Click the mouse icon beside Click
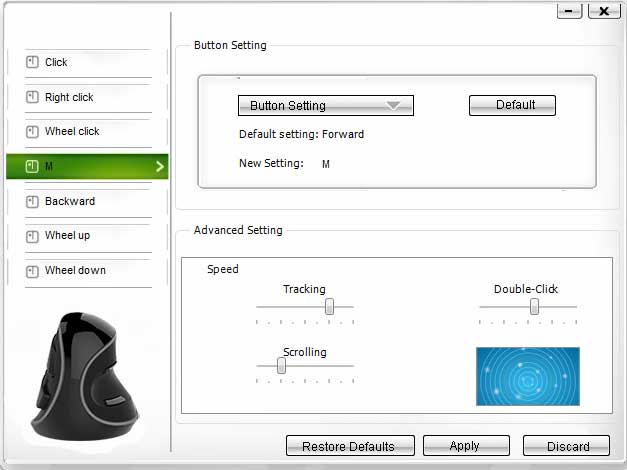 coord(32,62)
